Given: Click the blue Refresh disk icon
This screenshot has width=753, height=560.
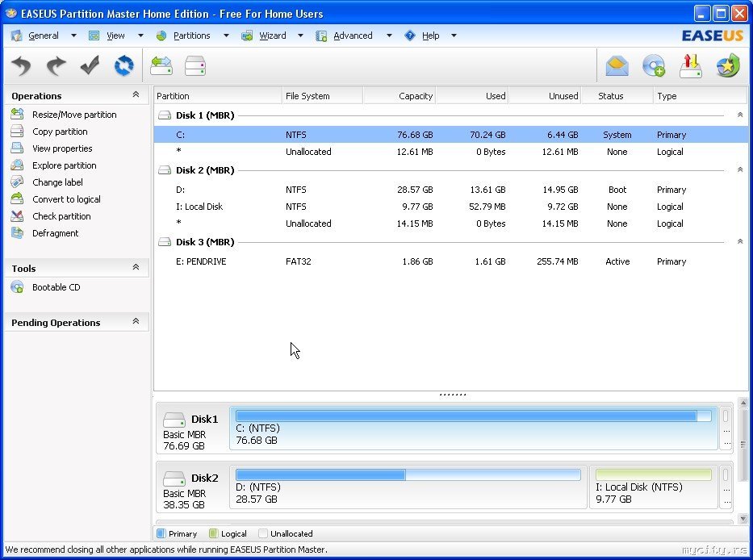Looking at the screenshot, I should 123,66.
